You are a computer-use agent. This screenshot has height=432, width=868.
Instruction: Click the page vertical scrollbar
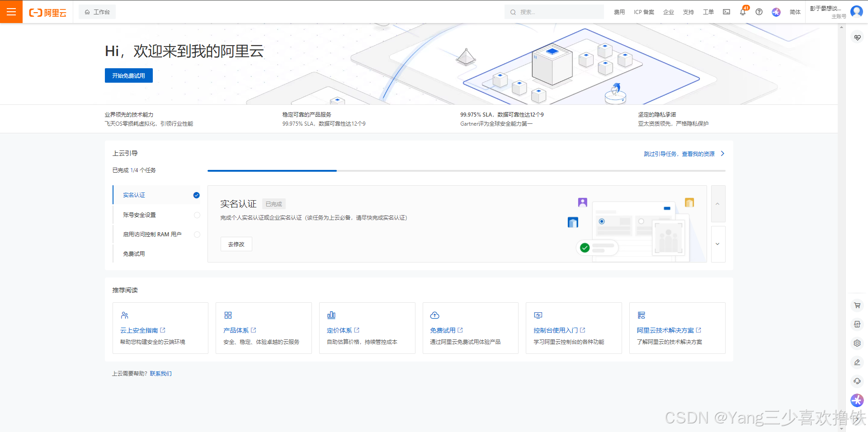[841, 228]
